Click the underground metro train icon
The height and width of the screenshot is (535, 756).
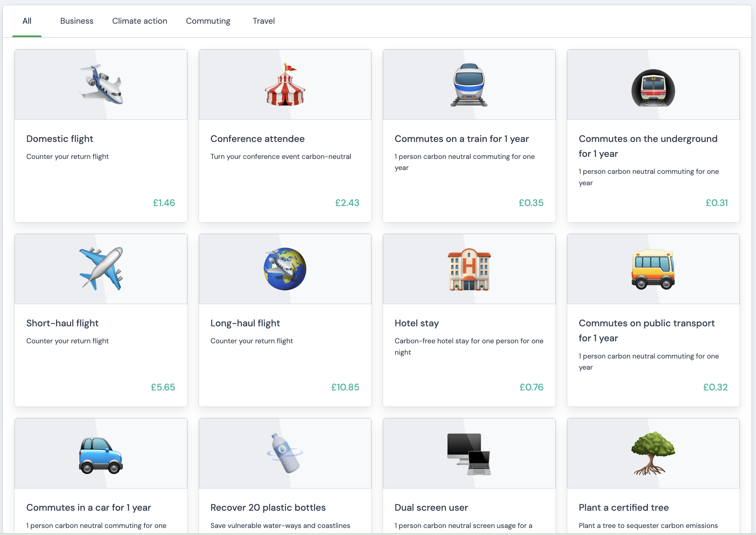pyautogui.click(x=653, y=88)
